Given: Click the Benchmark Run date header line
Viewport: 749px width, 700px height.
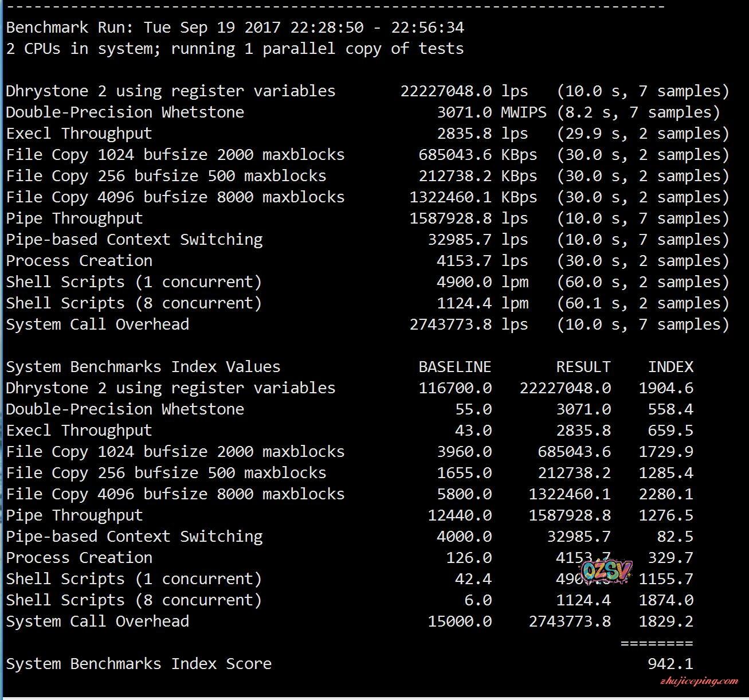Looking at the screenshot, I should pyautogui.click(x=235, y=28).
